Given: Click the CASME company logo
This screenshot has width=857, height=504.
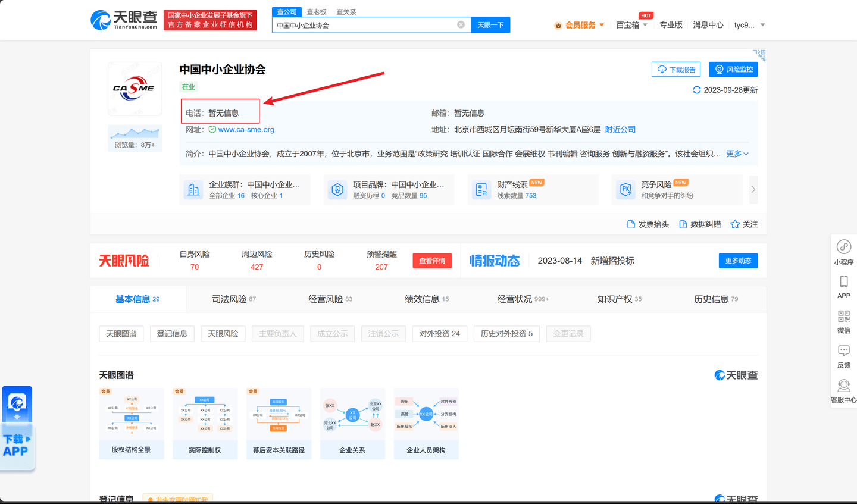Looking at the screenshot, I should [x=135, y=89].
